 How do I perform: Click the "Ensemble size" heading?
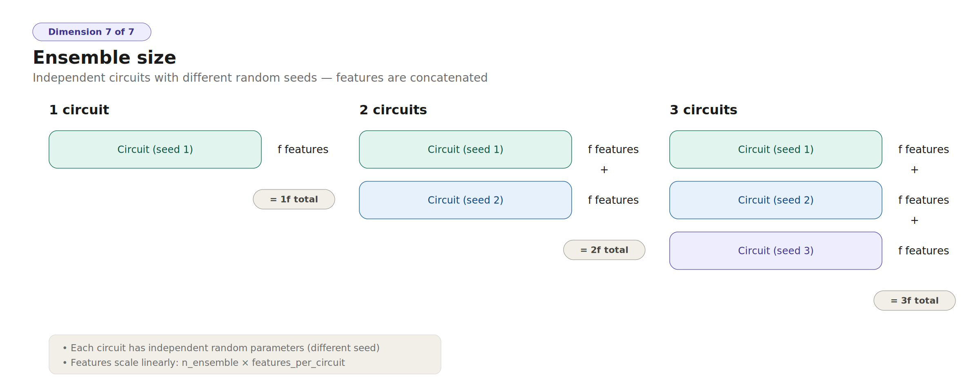[105, 58]
